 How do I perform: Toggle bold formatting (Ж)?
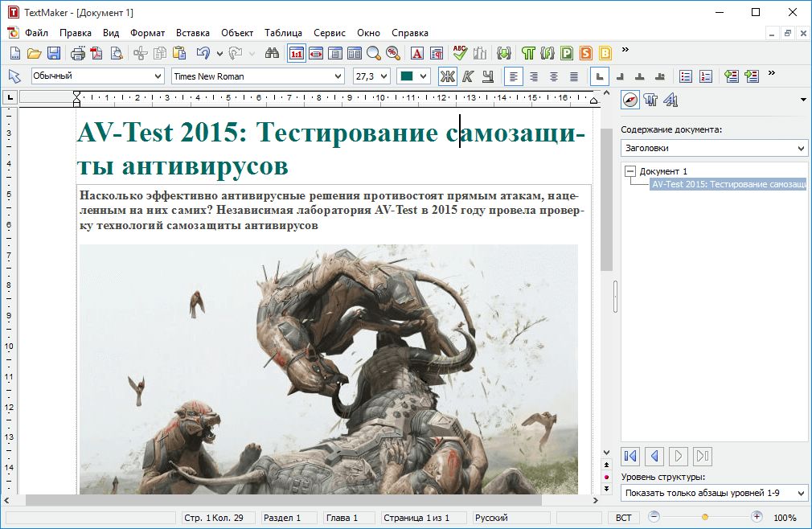[446, 76]
